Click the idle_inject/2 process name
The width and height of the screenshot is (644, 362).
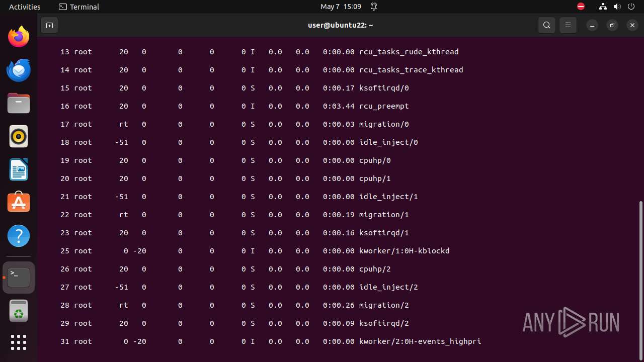388,287
